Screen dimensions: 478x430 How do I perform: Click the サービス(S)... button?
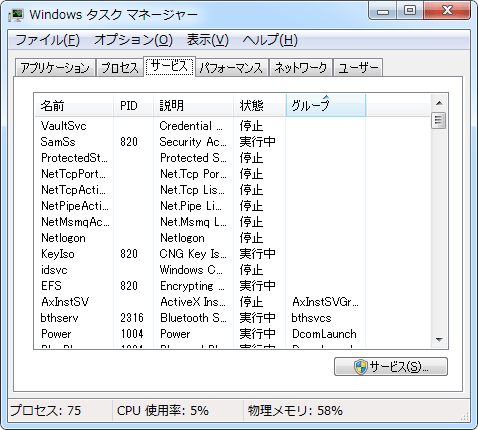coord(391,367)
